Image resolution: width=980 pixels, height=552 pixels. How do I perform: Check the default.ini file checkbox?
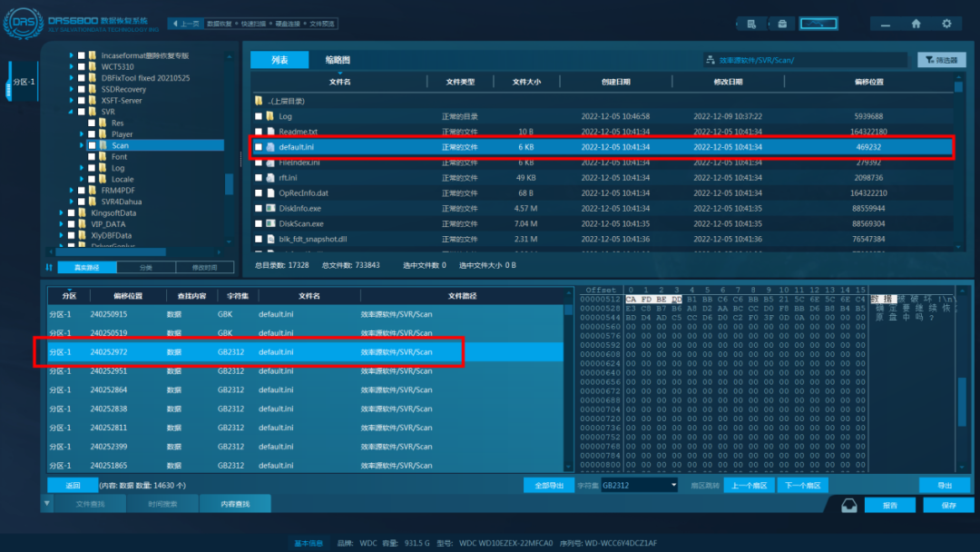click(x=258, y=147)
